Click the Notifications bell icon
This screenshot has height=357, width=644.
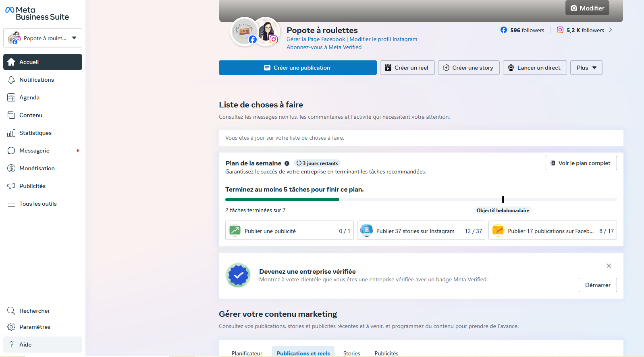click(x=11, y=80)
